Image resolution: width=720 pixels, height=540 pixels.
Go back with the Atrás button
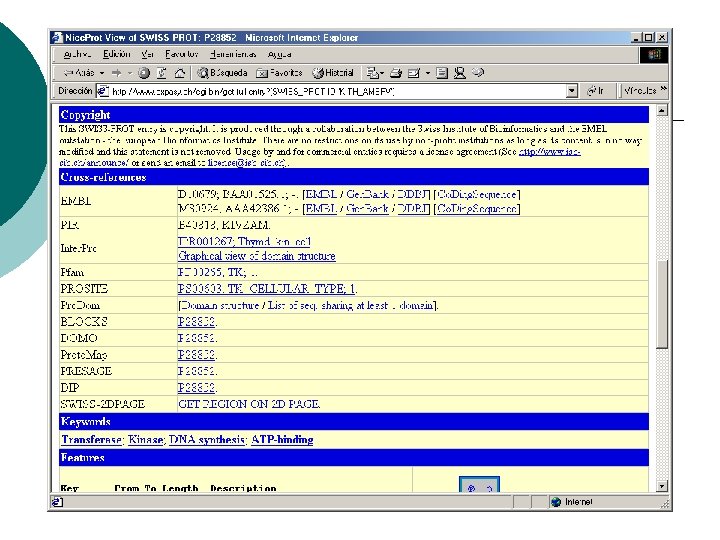[80, 73]
